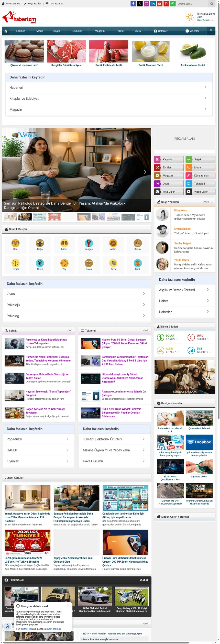
Task: Open the WhatsApp social icon
Action: (x=173, y=4)
